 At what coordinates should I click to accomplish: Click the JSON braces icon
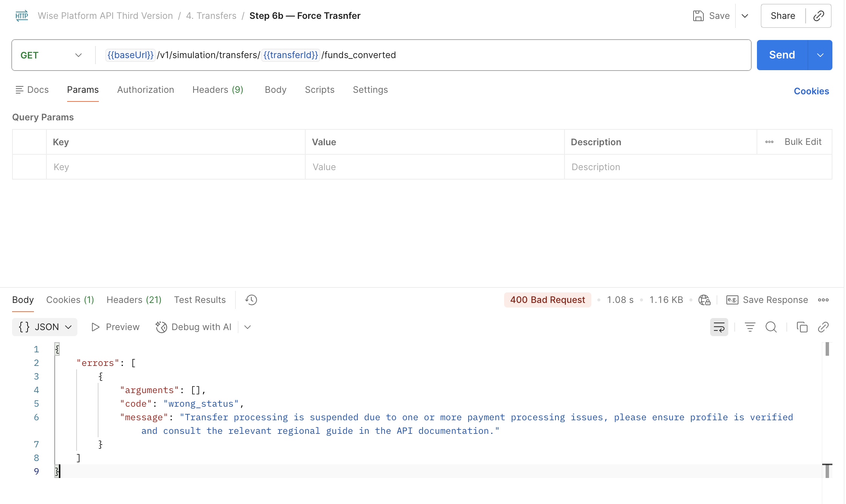click(24, 327)
